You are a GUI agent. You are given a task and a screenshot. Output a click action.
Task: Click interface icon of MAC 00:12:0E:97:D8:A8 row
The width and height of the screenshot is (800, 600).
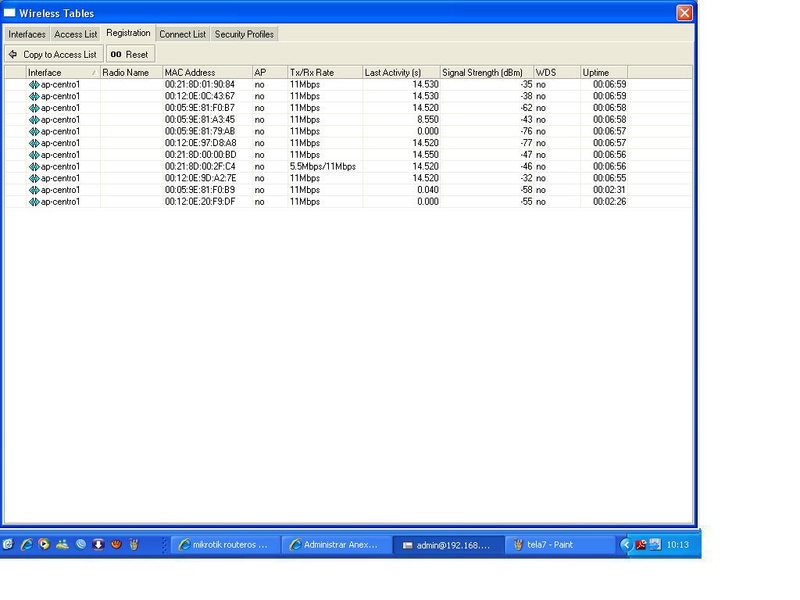point(34,143)
